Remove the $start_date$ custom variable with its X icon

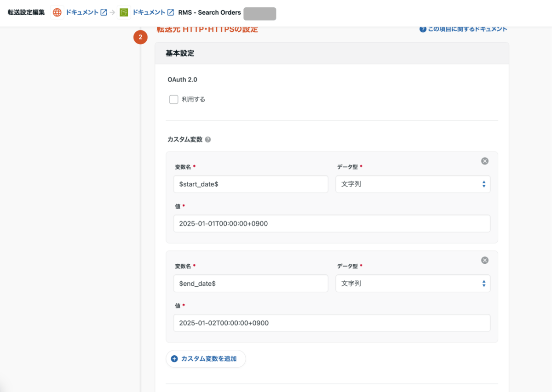[484, 161]
